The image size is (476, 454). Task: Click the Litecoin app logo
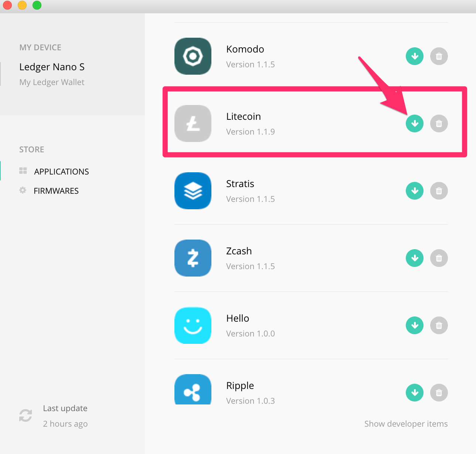[x=193, y=123]
